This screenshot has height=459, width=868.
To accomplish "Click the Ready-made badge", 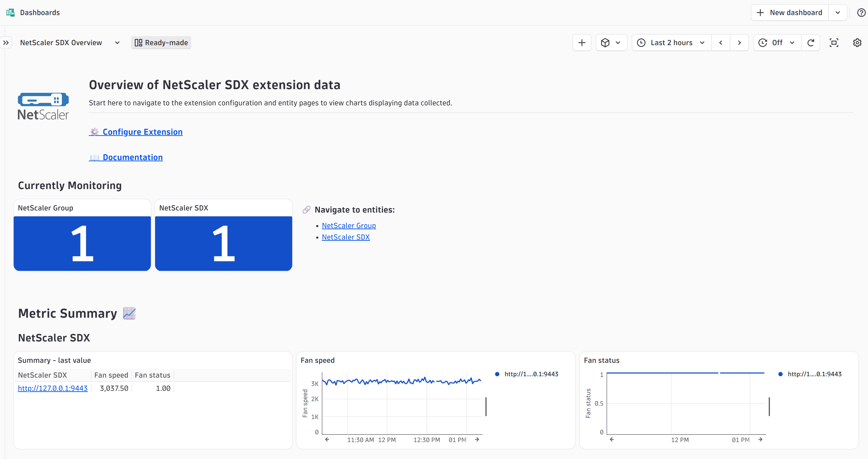I will point(161,43).
